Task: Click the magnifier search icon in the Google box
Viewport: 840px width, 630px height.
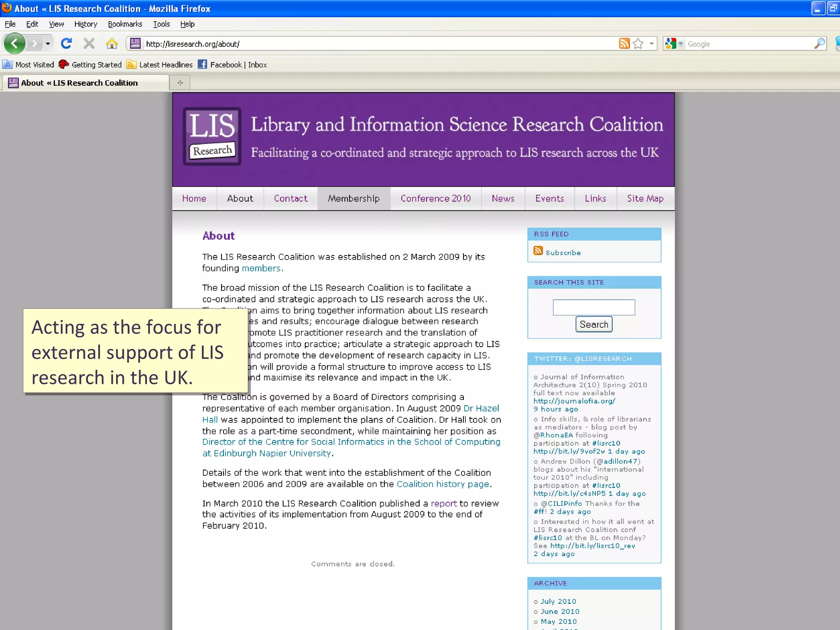Action: point(819,43)
